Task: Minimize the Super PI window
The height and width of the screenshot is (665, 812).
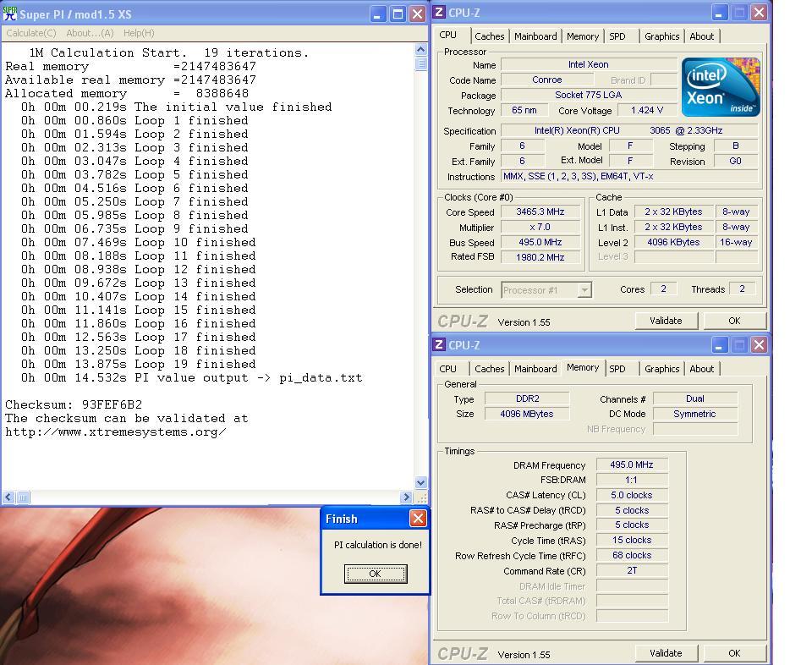Action: point(378,14)
